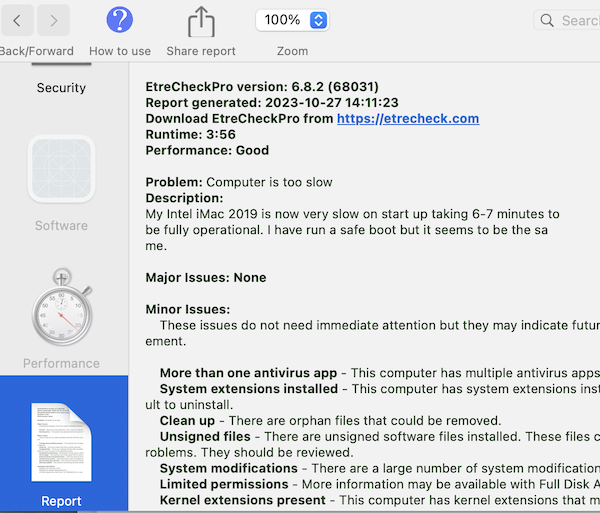The width and height of the screenshot is (600, 513).
Task: Click the Zoom toolbar label
Action: [x=292, y=51]
